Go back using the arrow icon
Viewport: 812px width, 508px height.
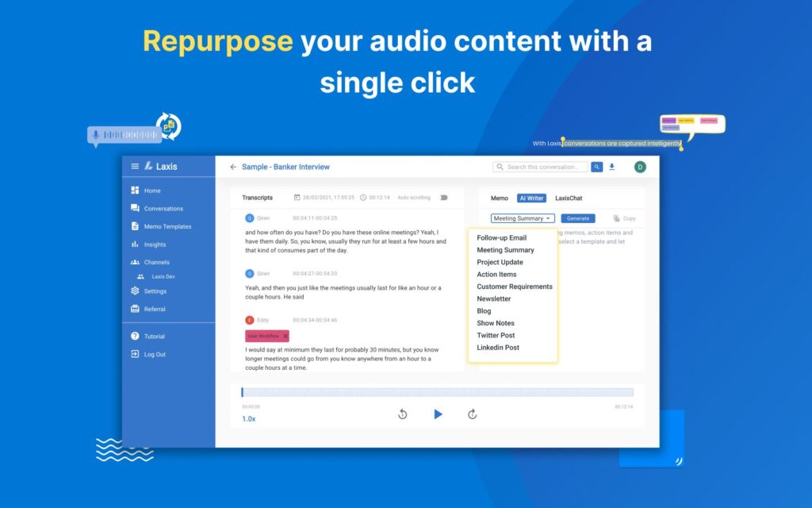click(x=233, y=167)
